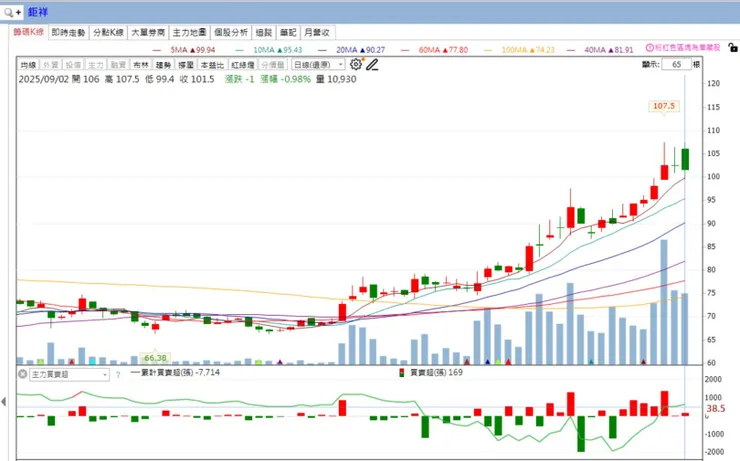740x461 pixels.
Task: Click the unlocked padlock icon
Action: pyautogui.click(x=732, y=47)
